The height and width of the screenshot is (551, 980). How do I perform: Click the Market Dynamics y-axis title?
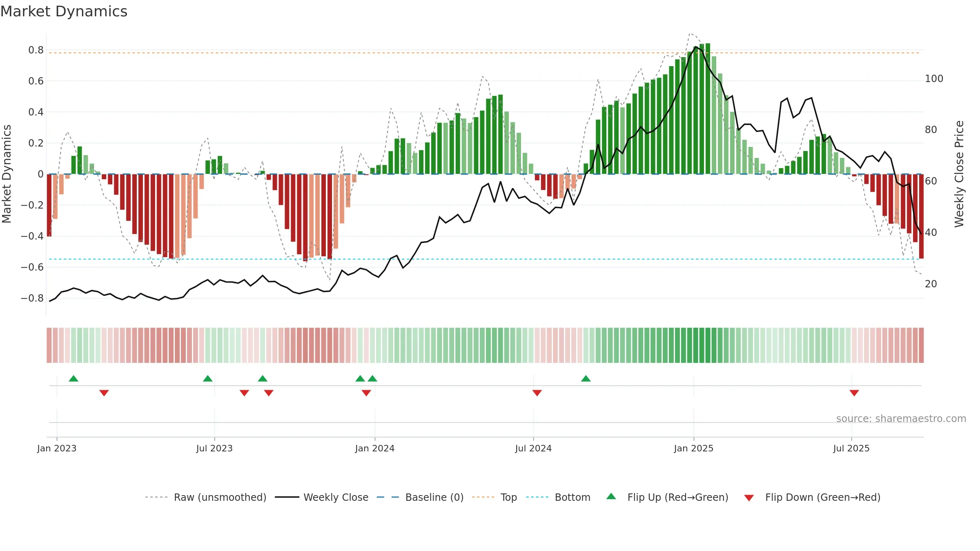(7, 174)
